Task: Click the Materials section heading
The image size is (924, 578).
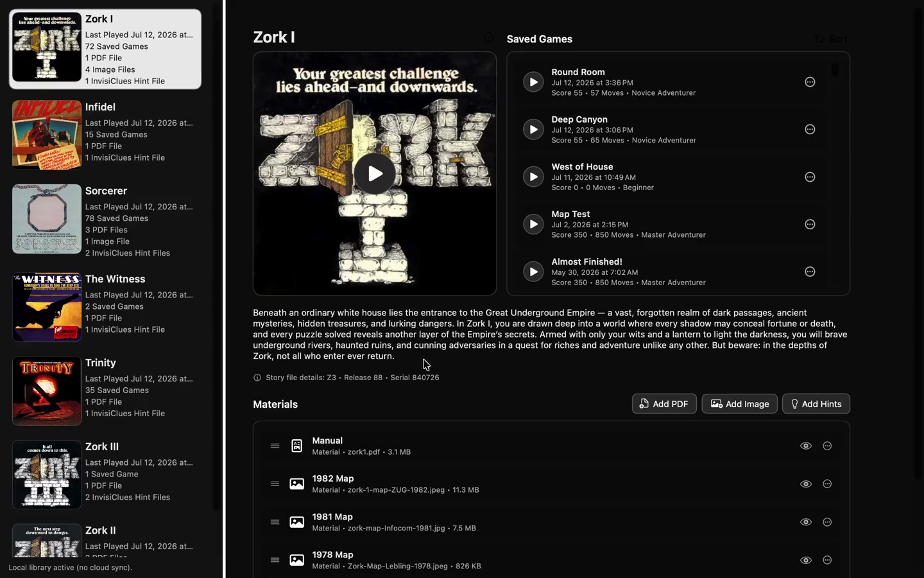Action: point(275,405)
